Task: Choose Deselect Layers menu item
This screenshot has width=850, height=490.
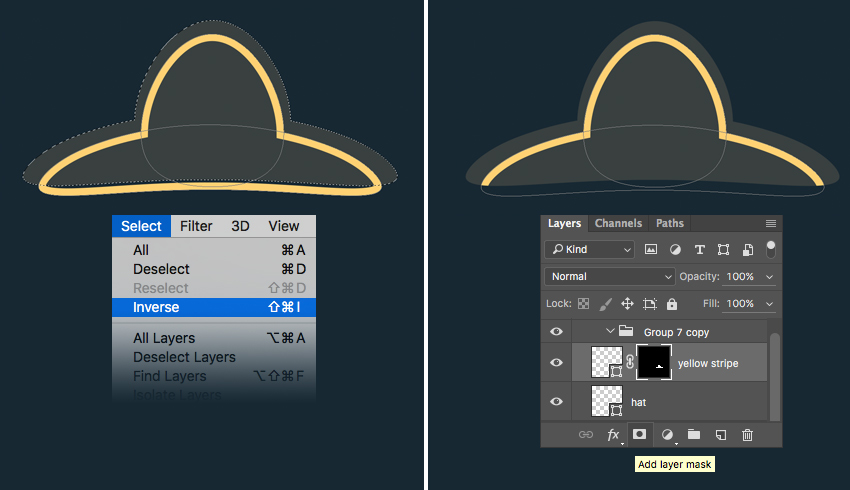Action: click(x=214, y=357)
